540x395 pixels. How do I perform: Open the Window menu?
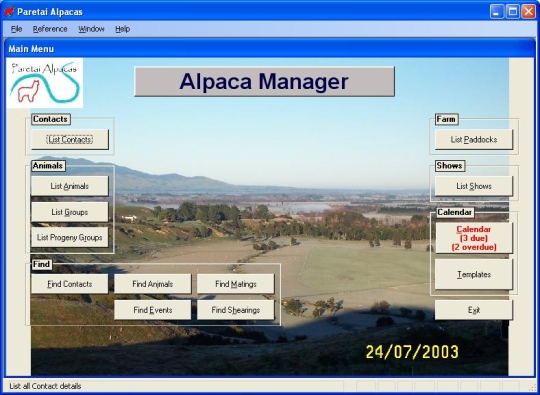pos(91,29)
